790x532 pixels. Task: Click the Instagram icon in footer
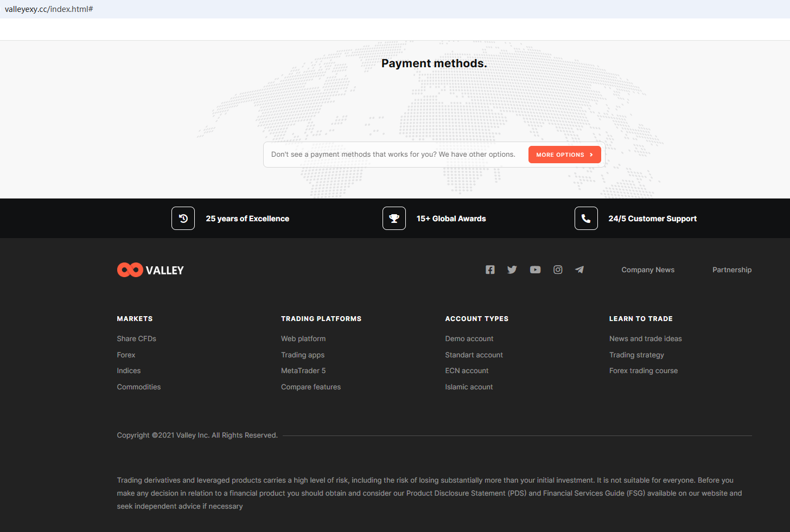[558, 270]
